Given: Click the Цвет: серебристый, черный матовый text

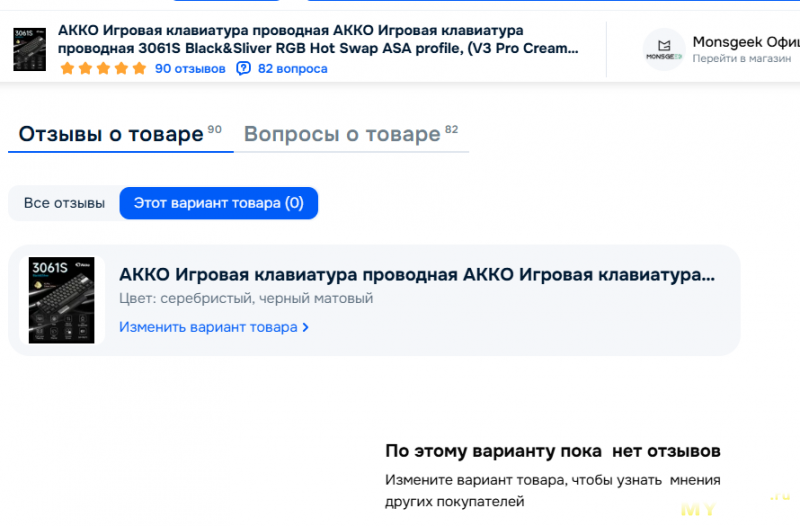Looking at the screenshot, I should [x=246, y=298].
